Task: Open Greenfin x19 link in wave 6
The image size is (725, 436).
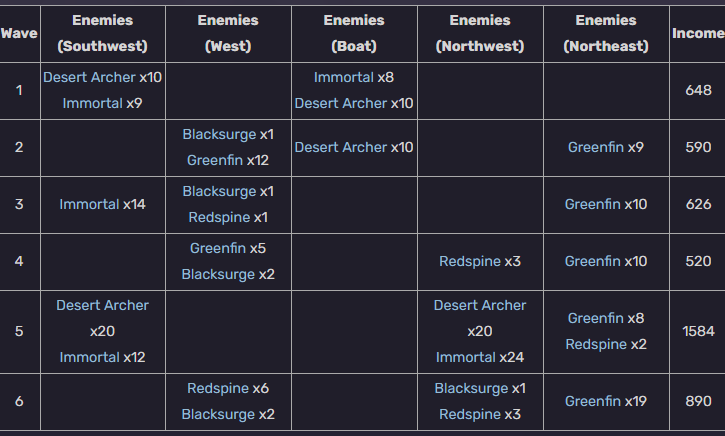Action: point(593,401)
